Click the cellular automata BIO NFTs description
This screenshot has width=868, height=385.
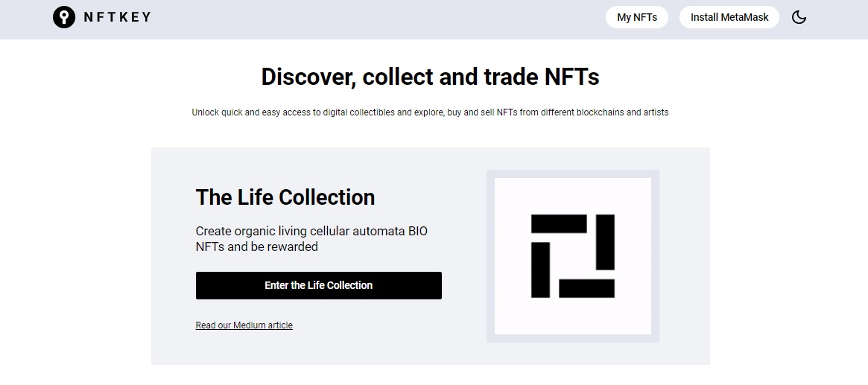(x=311, y=239)
